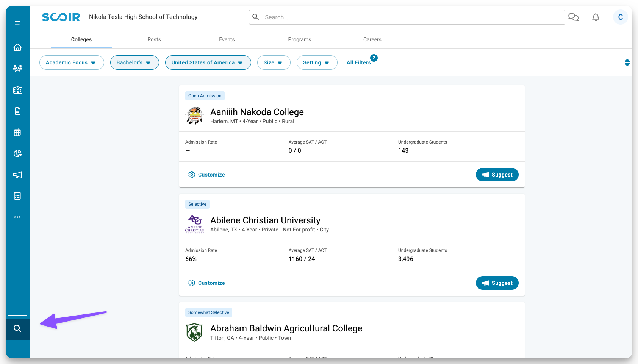Switch to the Events tab
The image size is (638, 364).
tap(227, 39)
